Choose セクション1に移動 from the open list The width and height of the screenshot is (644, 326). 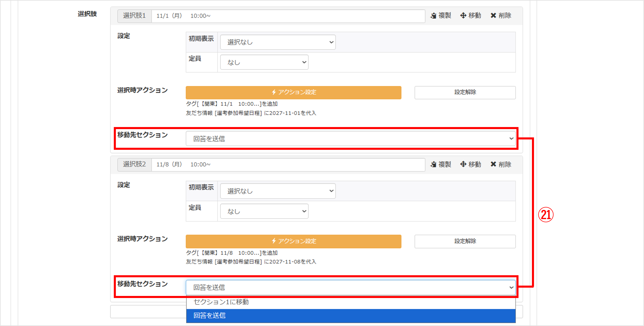click(350, 302)
